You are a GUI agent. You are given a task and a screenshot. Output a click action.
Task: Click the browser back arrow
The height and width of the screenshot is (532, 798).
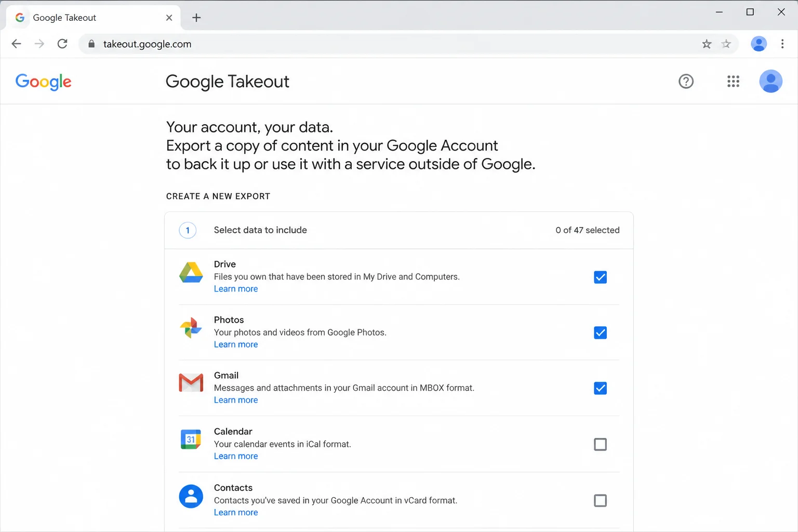pos(16,44)
